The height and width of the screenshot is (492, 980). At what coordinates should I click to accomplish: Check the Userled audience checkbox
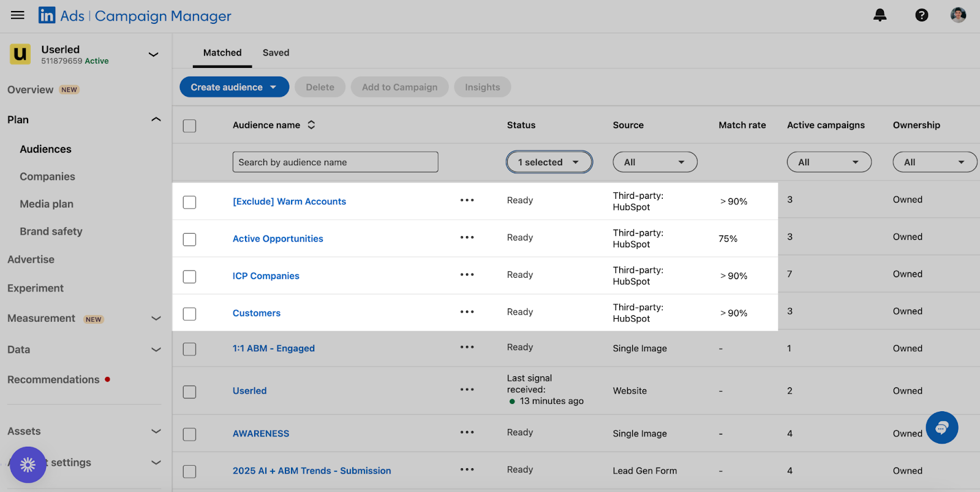[190, 392]
